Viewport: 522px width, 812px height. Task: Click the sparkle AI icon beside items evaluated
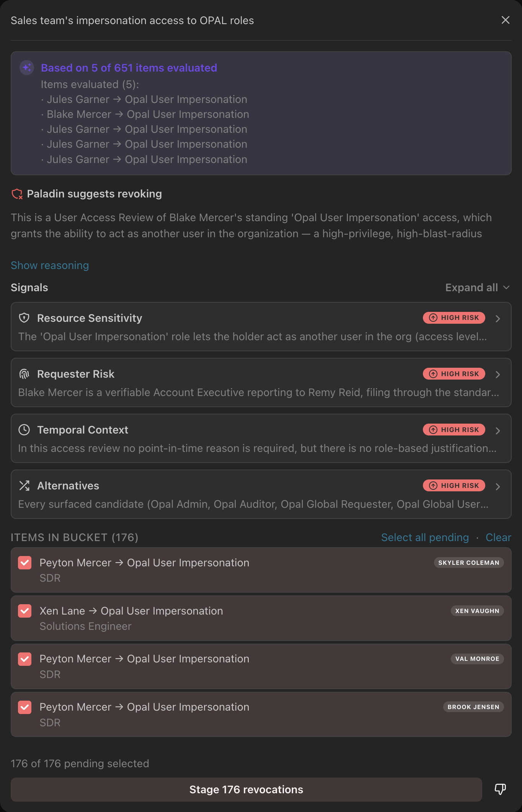click(27, 68)
